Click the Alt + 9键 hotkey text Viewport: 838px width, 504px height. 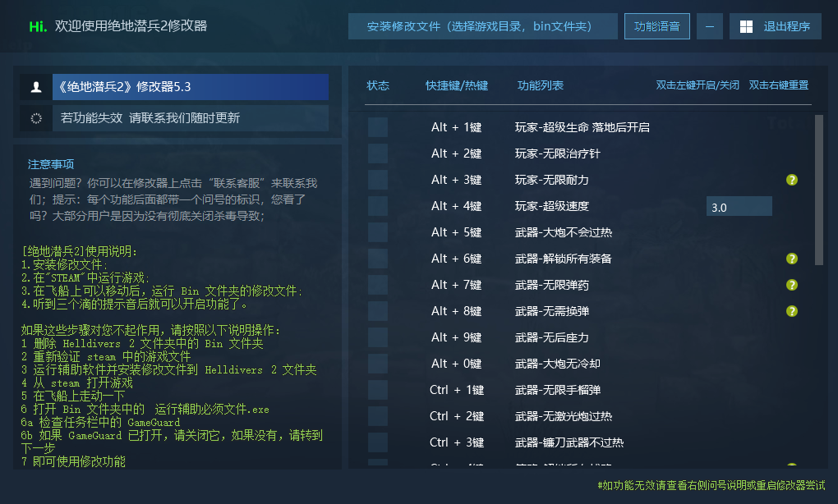[457, 337]
